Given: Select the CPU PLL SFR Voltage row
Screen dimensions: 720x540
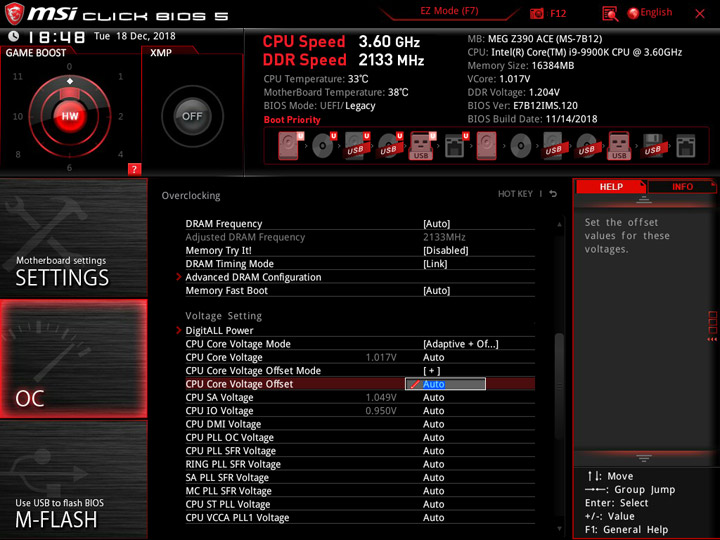Looking at the screenshot, I should coord(360,450).
